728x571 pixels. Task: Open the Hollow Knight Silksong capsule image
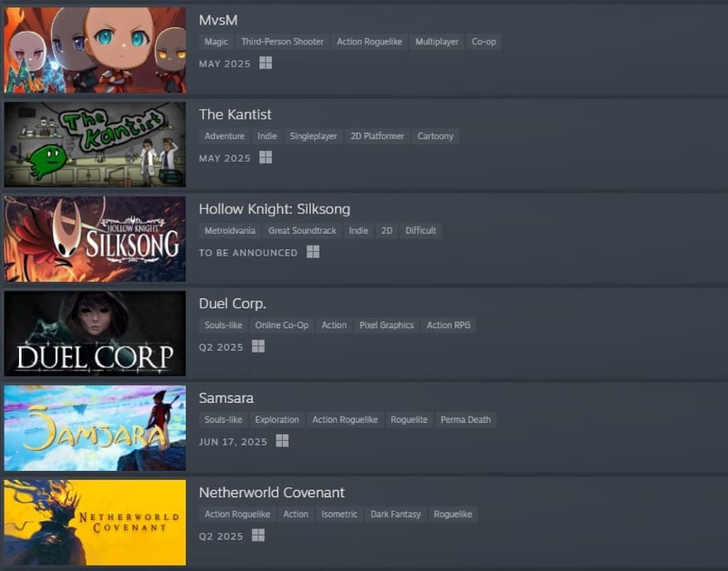click(95, 239)
